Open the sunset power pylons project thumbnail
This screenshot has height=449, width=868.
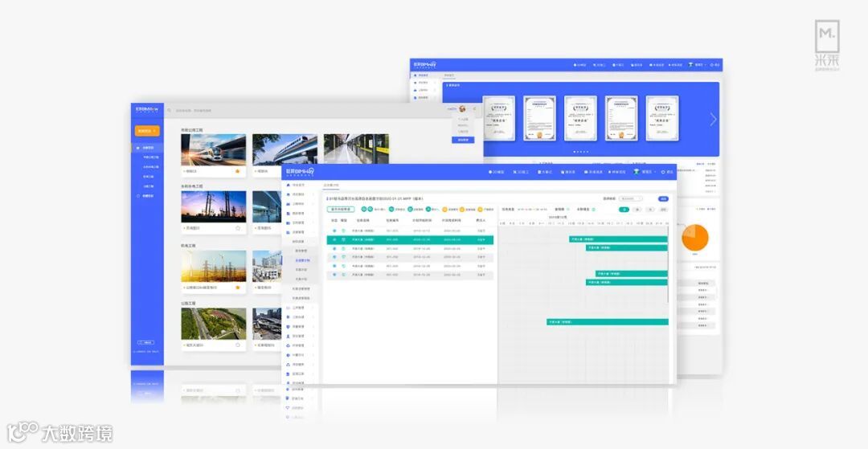(x=214, y=206)
